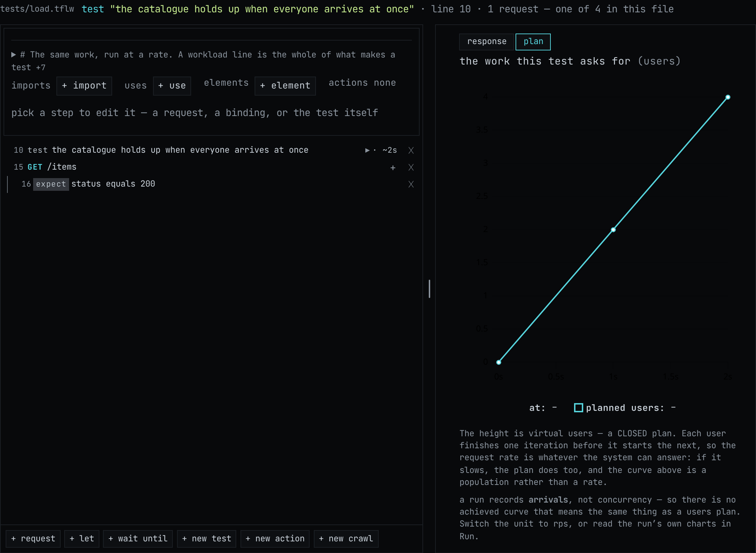Add a wait until step
Image resolution: width=756 pixels, height=553 pixels.
click(138, 539)
